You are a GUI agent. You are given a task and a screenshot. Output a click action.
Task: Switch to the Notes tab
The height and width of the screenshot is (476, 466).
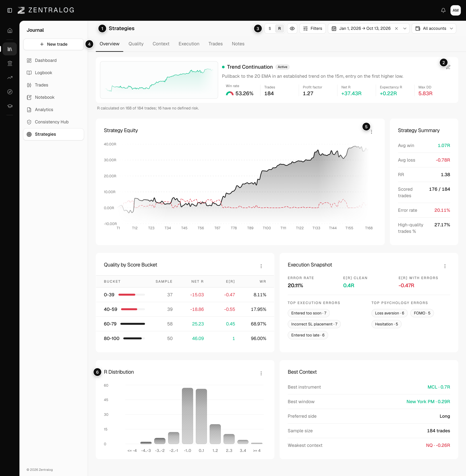click(x=238, y=44)
